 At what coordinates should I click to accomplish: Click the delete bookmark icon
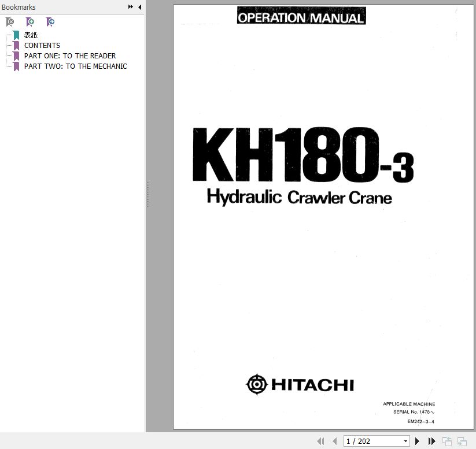tap(10, 22)
